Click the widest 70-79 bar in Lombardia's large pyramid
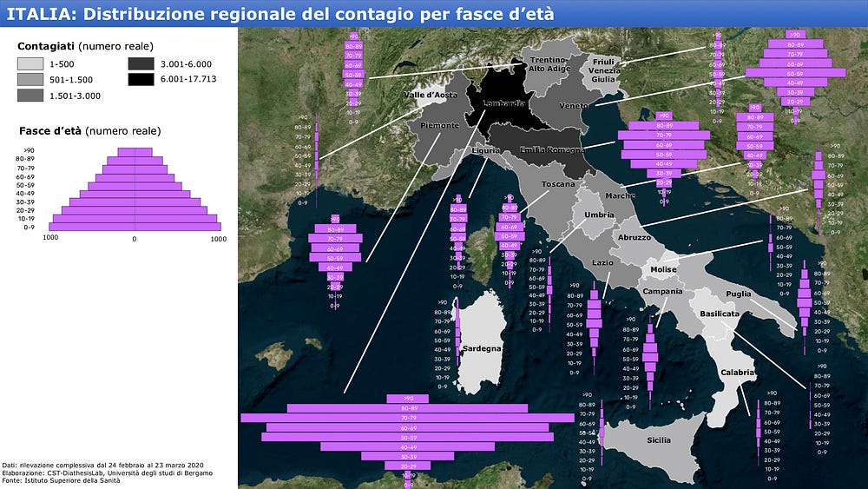The image size is (868, 489). [x=408, y=418]
